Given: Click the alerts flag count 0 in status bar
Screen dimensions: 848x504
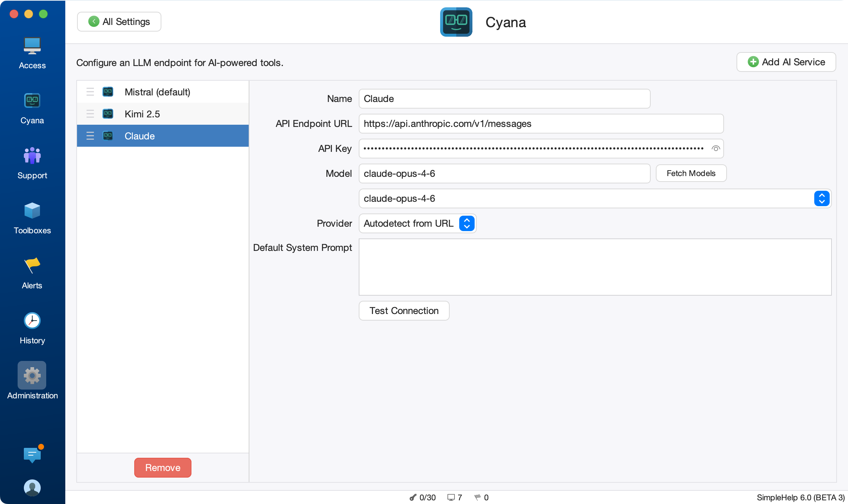Looking at the screenshot, I should [481, 497].
